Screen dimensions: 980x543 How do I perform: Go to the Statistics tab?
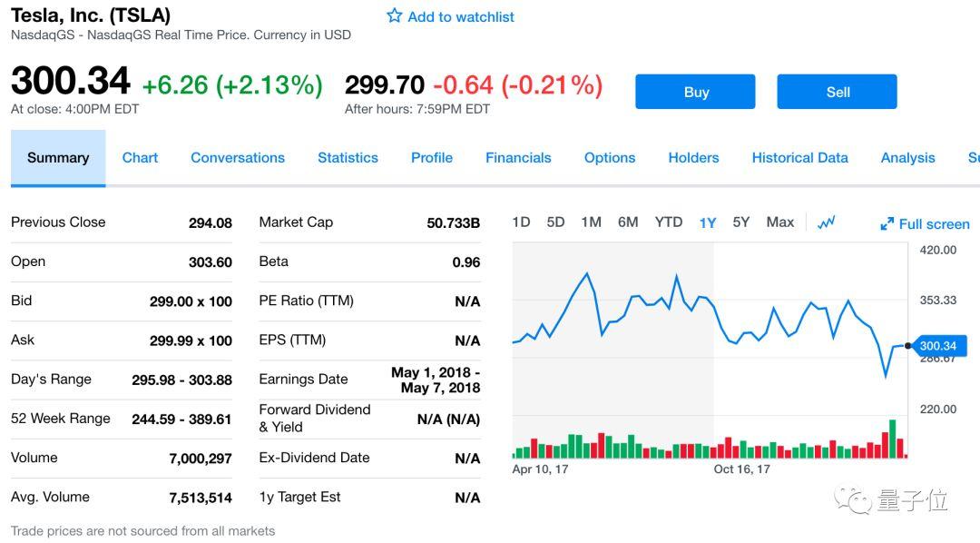tap(348, 157)
